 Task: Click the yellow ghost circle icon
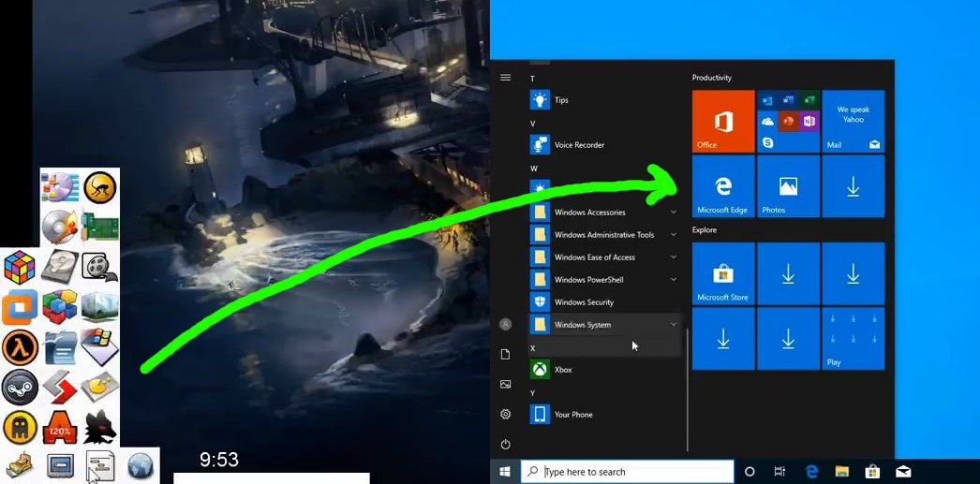(20, 428)
